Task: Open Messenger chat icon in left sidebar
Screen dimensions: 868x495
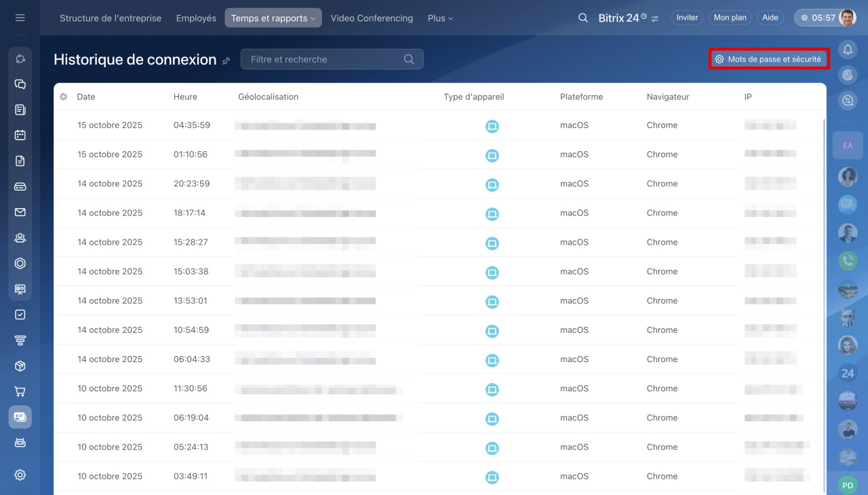Action: point(20,85)
